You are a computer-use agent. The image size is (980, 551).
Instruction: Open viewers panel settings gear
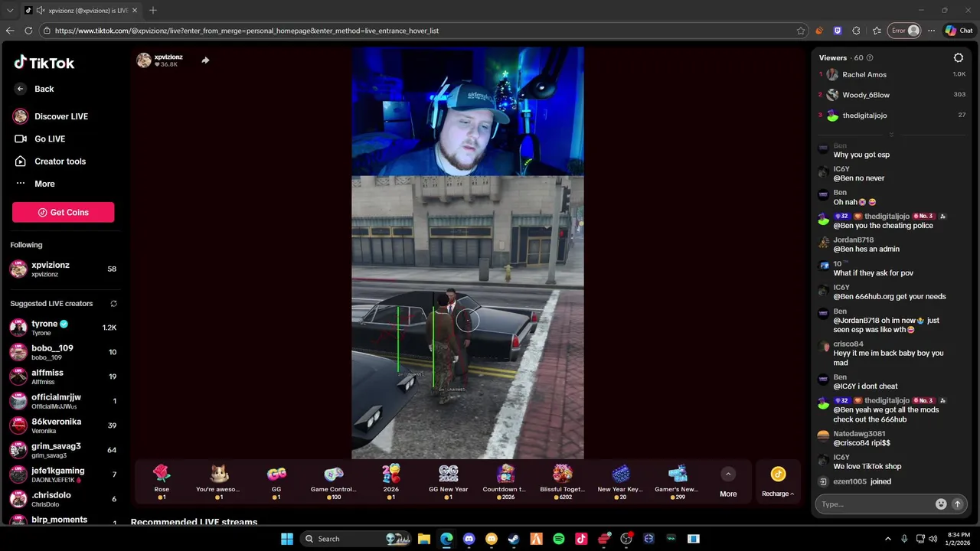coord(958,57)
